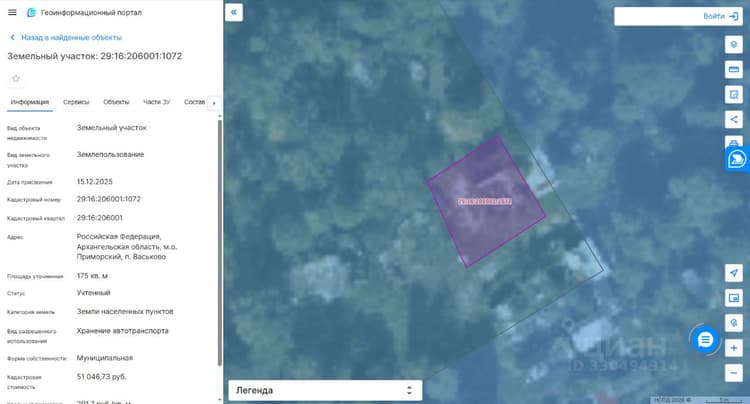Screen dimensions: 750x404
Task: Click the Земли населенных пунктов value
Action: click(x=125, y=311)
